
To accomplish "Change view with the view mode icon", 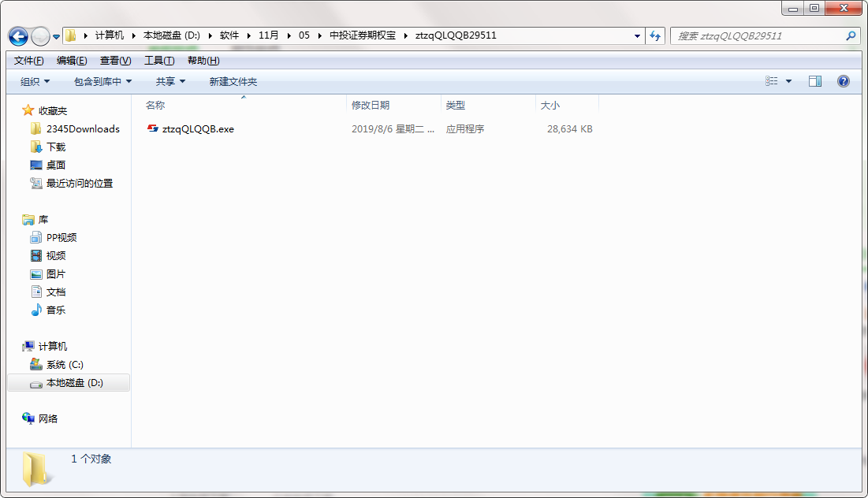I will click(771, 81).
